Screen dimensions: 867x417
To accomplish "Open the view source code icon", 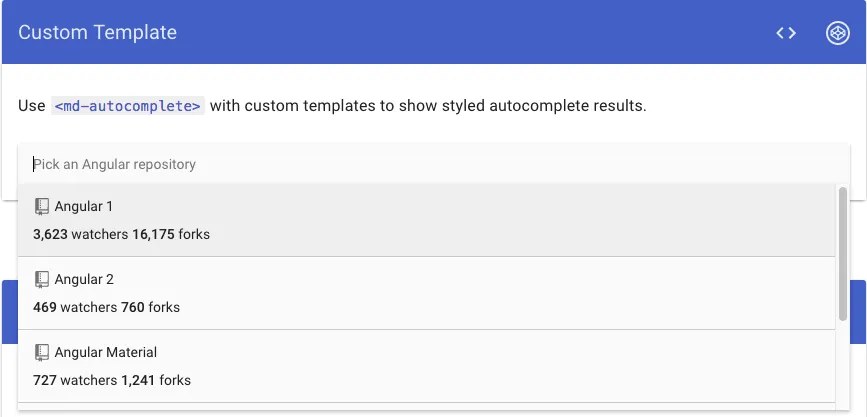I will click(786, 33).
